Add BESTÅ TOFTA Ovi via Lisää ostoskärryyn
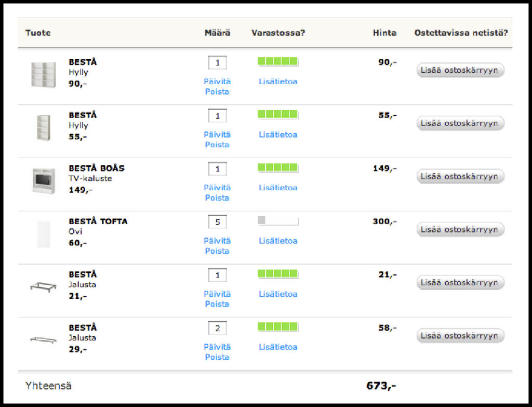532x407 pixels. click(460, 229)
